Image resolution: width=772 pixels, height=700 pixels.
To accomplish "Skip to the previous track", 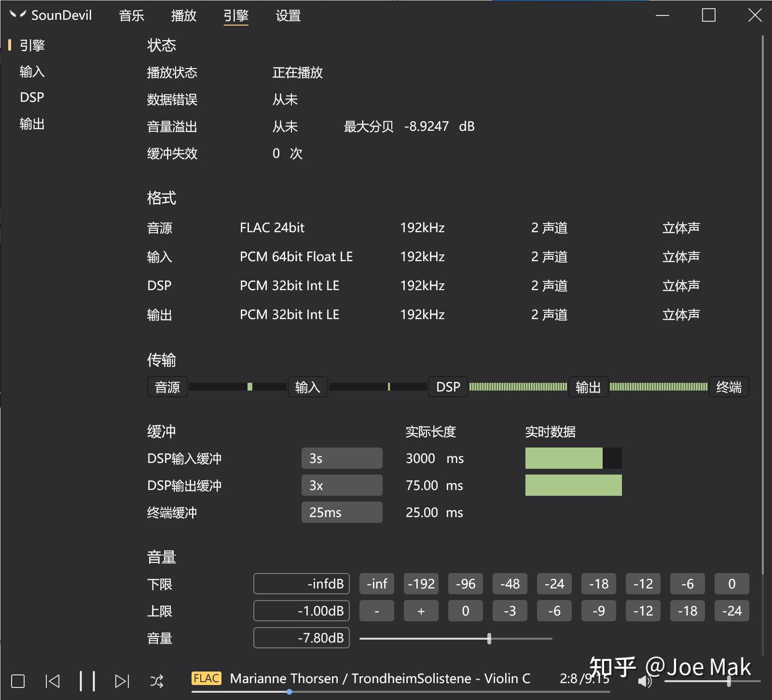I will tap(53, 681).
